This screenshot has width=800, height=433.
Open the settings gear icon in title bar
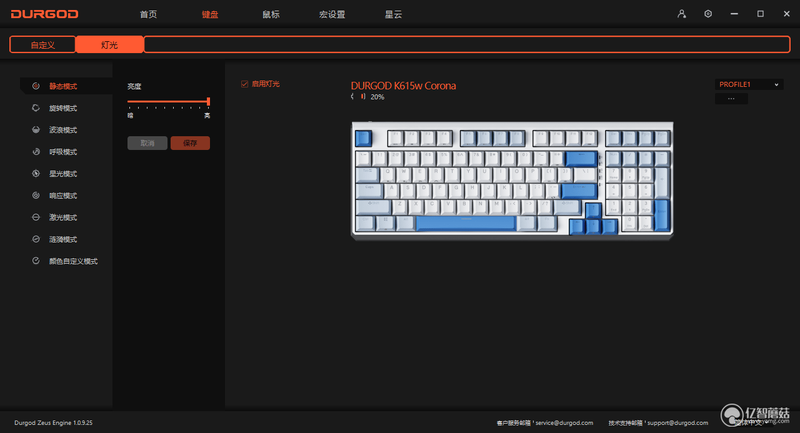pyautogui.click(x=708, y=14)
